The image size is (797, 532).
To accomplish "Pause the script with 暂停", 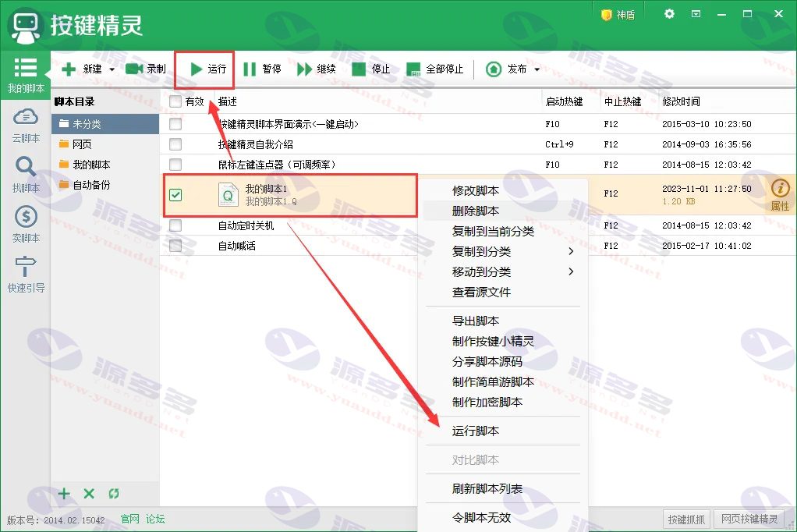I will (262, 69).
